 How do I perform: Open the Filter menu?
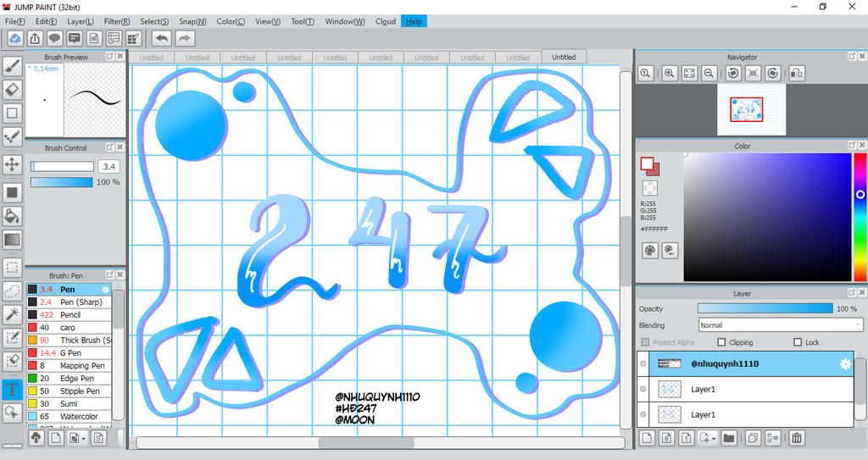117,21
